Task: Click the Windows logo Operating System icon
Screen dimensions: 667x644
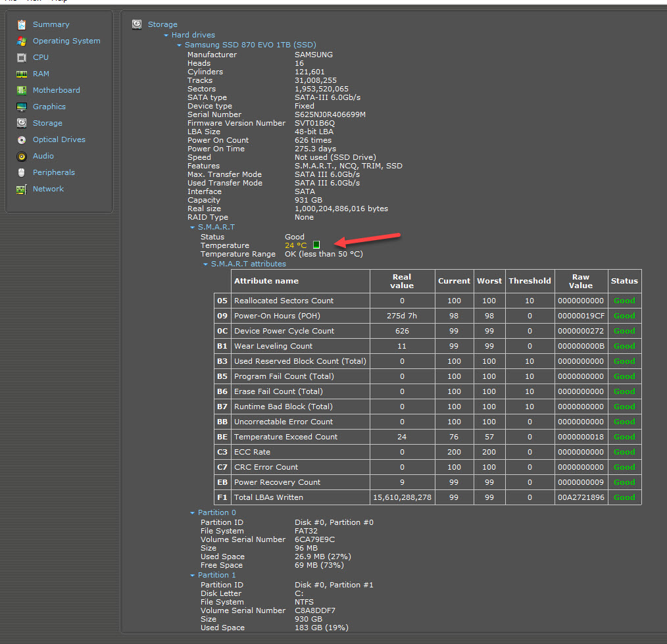Action: pyautogui.click(x=22, y=41)
